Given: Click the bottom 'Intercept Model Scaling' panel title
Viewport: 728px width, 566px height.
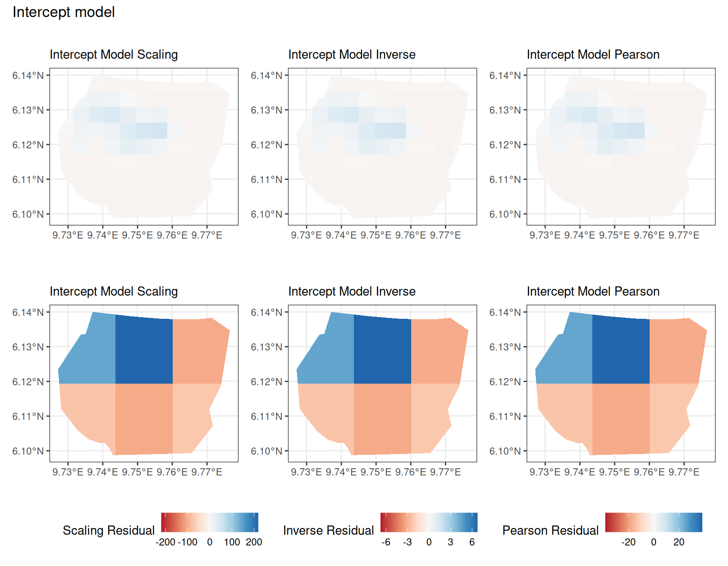Looking at the screenshot, I should pos(114,291).
